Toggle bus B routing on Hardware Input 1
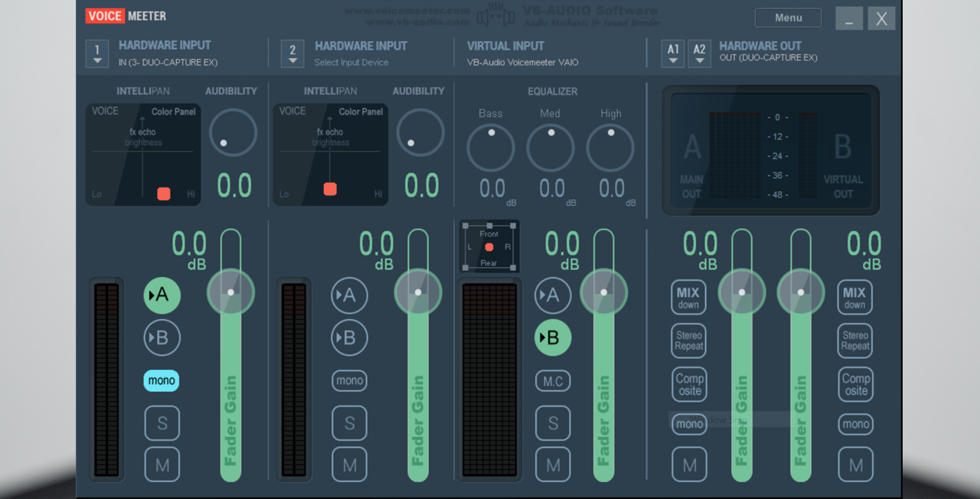 [x=162, y=338]
